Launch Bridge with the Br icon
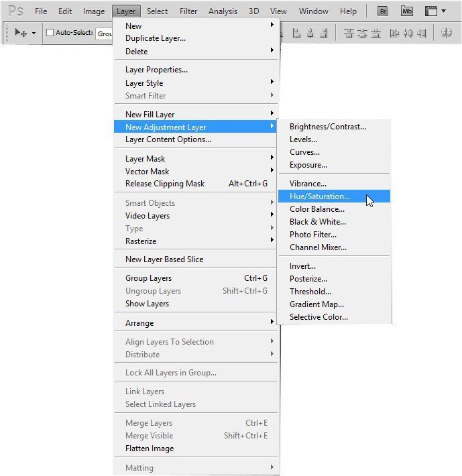The image size is (462, 476). point(383,11)
